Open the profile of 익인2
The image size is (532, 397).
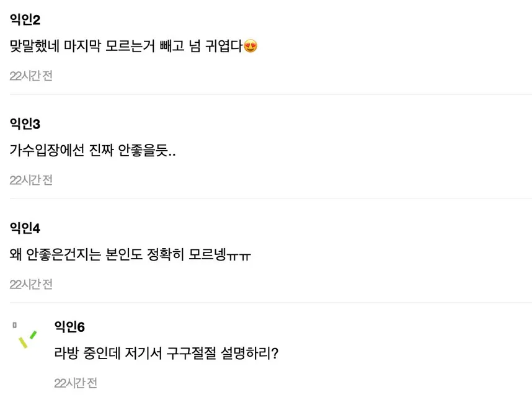[25, 20]
